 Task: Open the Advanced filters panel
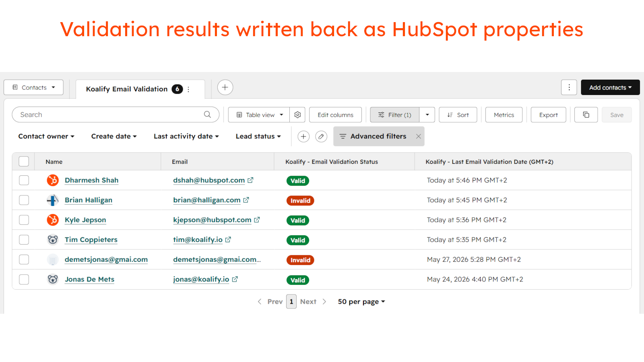click(373, 136)
